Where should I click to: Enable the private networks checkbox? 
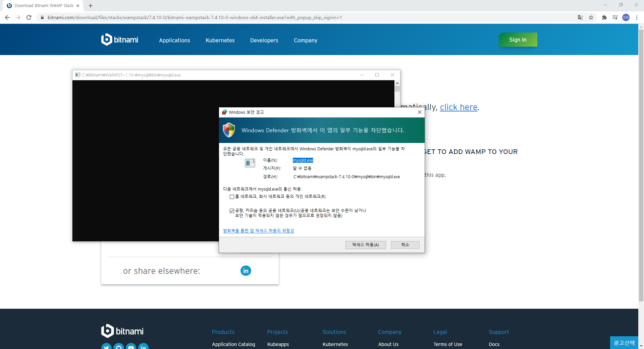pyautogui.click(x=232, y=197)
